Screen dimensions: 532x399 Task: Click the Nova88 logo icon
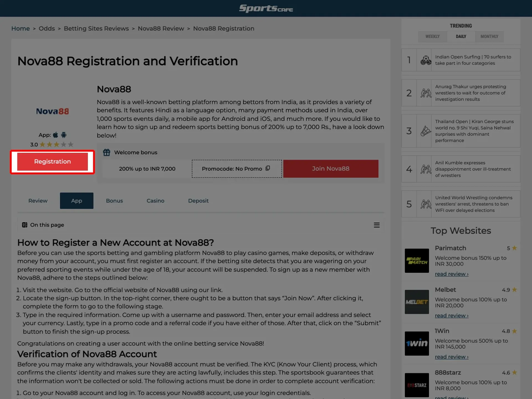pos(52,111)
